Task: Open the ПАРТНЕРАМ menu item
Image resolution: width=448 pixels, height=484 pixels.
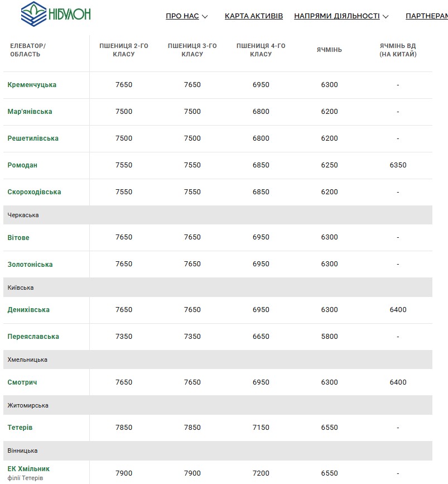Action: tap(427, 16)
